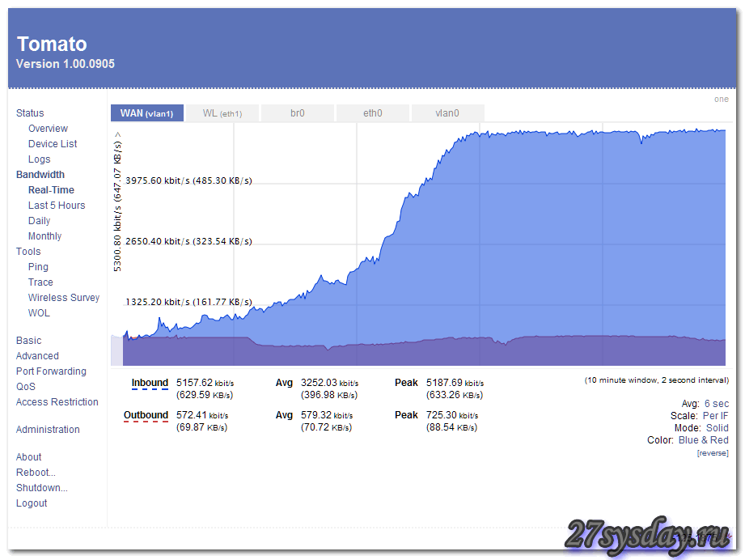This screenshot has width=745, height=560.
Task: Open the Bandwidth section
Action: (x=40, y=175)
